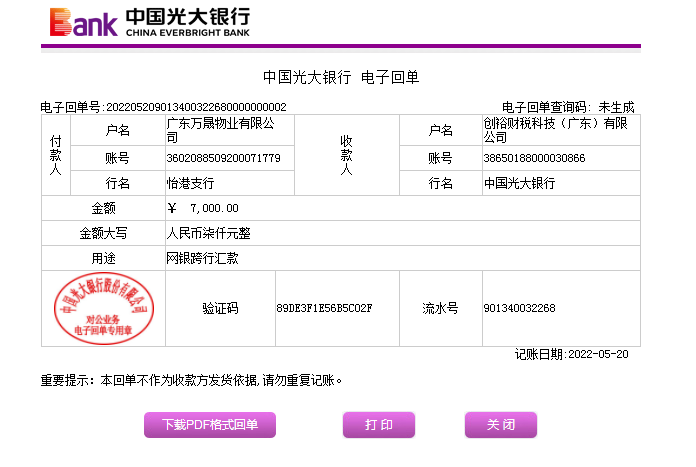Click the title 中国光大银行 电子回单
The height and width of the screenshot is (467, 696).
pos(341,77)
